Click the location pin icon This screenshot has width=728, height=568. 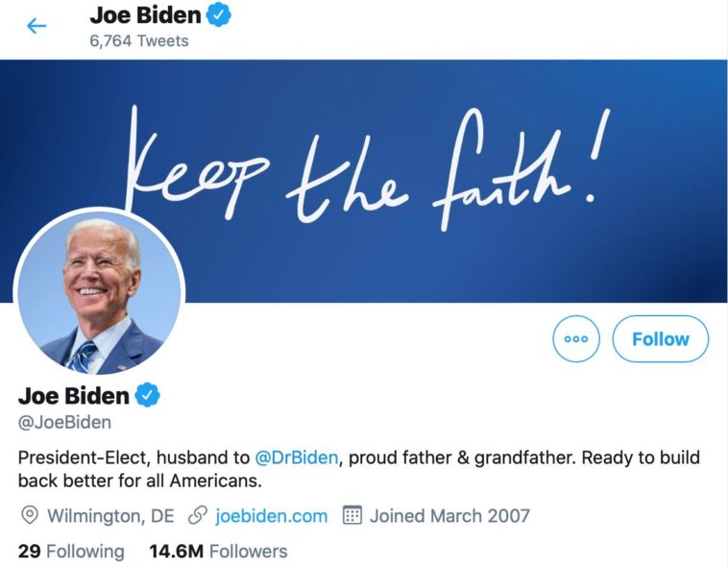[30, 516]
